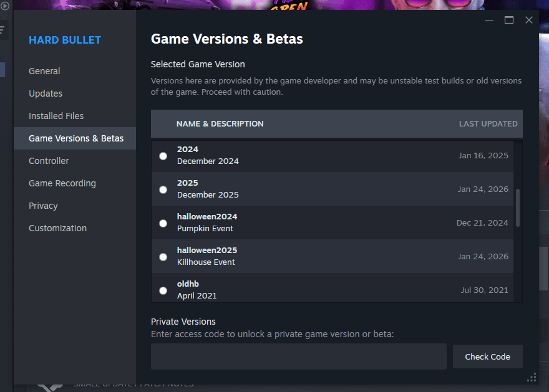The image size is (549, 392).
Task: Select the 2024 December 2024 version radio button
Action: 163,156
